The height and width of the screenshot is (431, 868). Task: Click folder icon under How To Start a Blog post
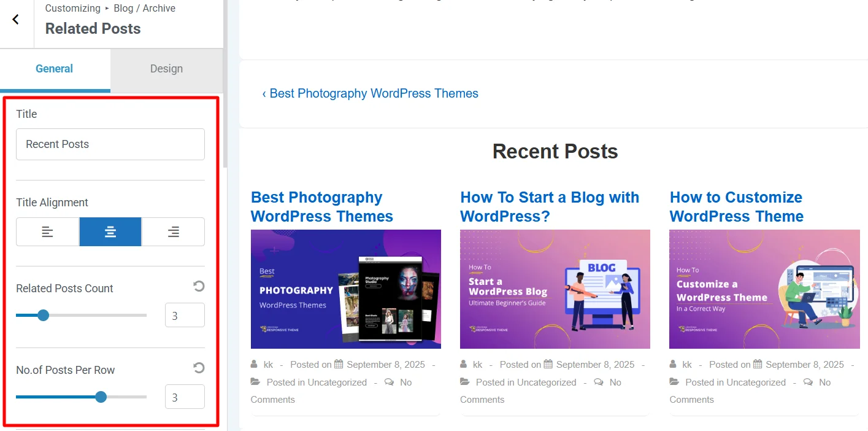click(466, 382)
